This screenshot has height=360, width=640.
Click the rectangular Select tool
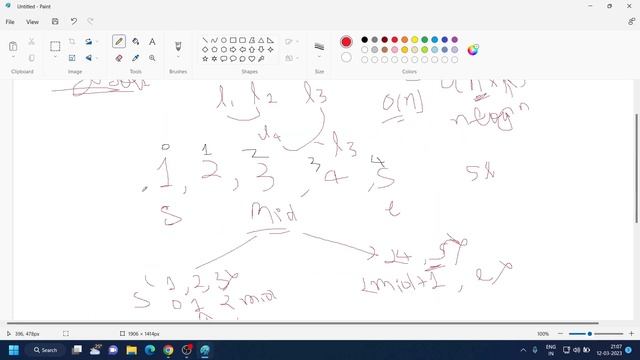click(x=55, y=46)
